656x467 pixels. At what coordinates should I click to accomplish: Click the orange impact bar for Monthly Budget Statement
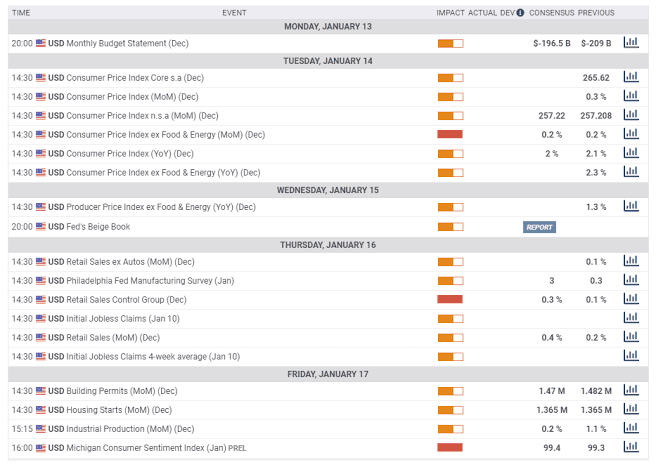pos(450,44)
